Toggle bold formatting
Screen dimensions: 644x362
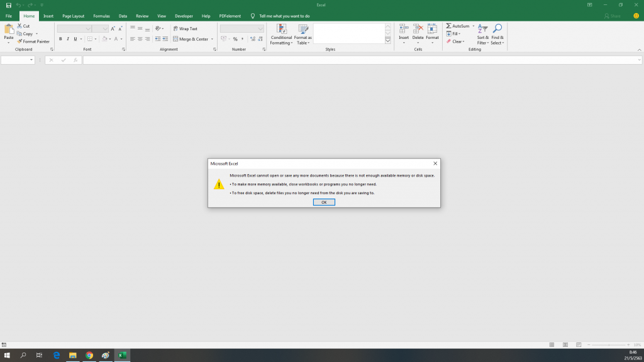click(60, 39)
